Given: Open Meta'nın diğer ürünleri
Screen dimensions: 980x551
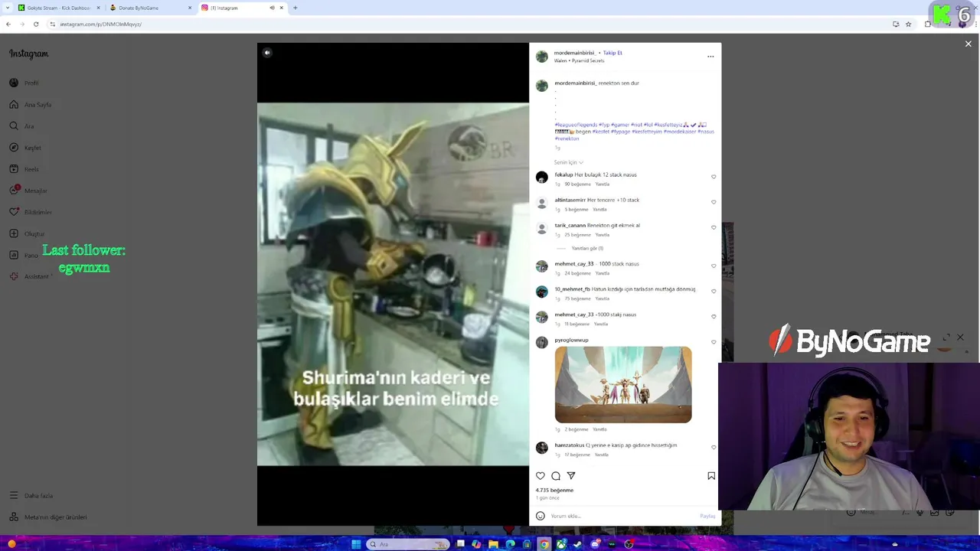Looking at the screenshot, I should coord(48,517).
